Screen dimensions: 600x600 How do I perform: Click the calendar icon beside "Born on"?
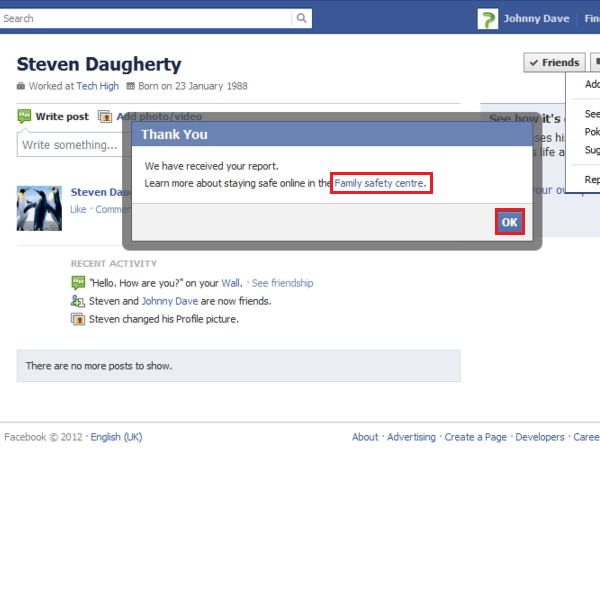click(x=130, y=86)
